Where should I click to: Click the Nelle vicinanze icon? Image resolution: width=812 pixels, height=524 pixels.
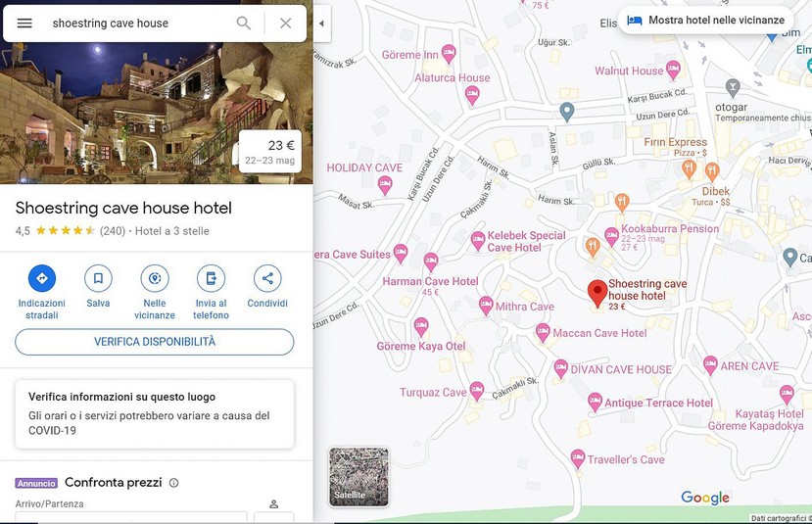[155, 278]
